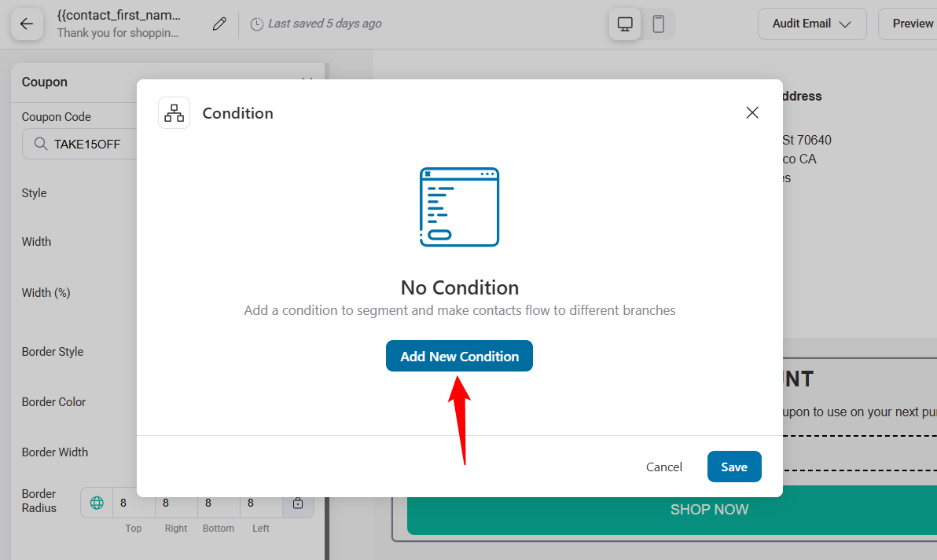
Task: Cancel the condition dialog
Action: click(663, 467)
